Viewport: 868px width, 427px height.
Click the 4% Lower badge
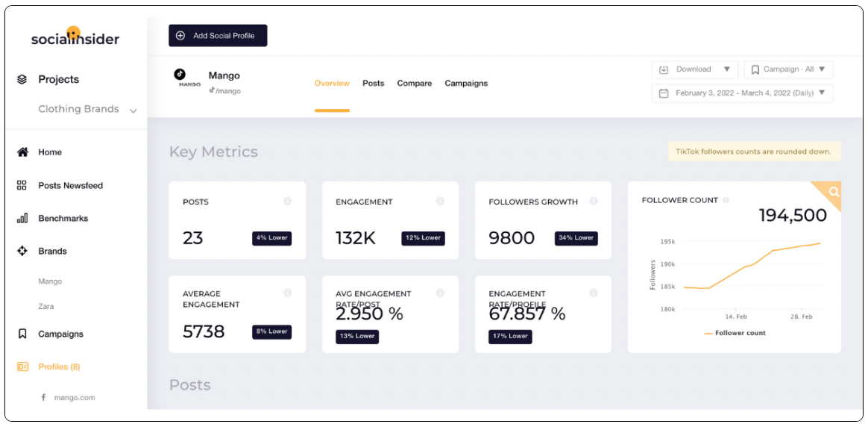(x=271, y=238)
